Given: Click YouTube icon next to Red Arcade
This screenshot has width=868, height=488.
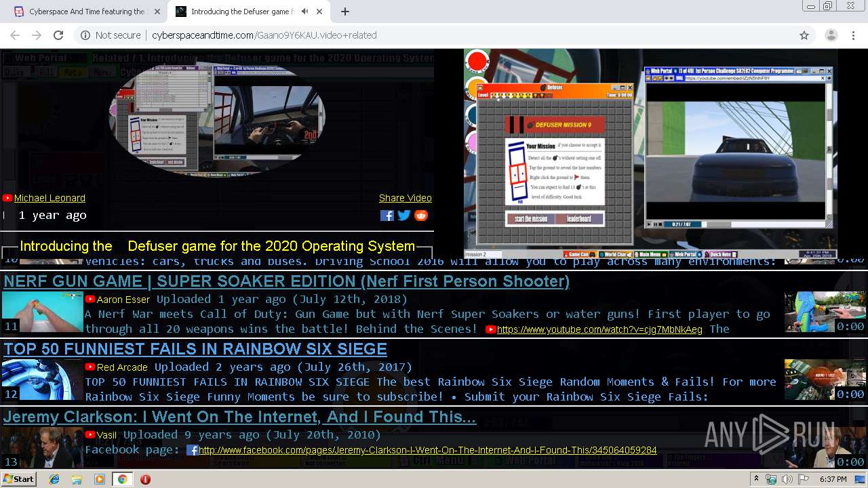Looking at the screenshot, I should point(90,367).
